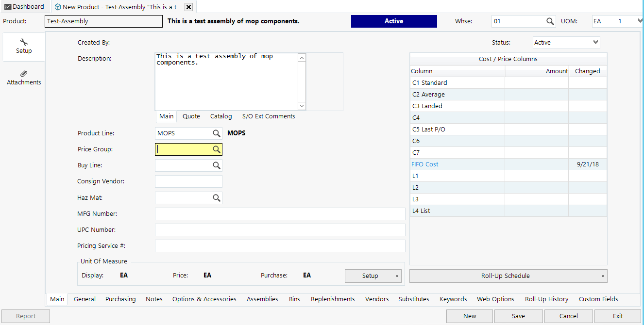Open the Buy Line search lookup
This screenshot has width=644, height=325.
[x=217, y=165]
